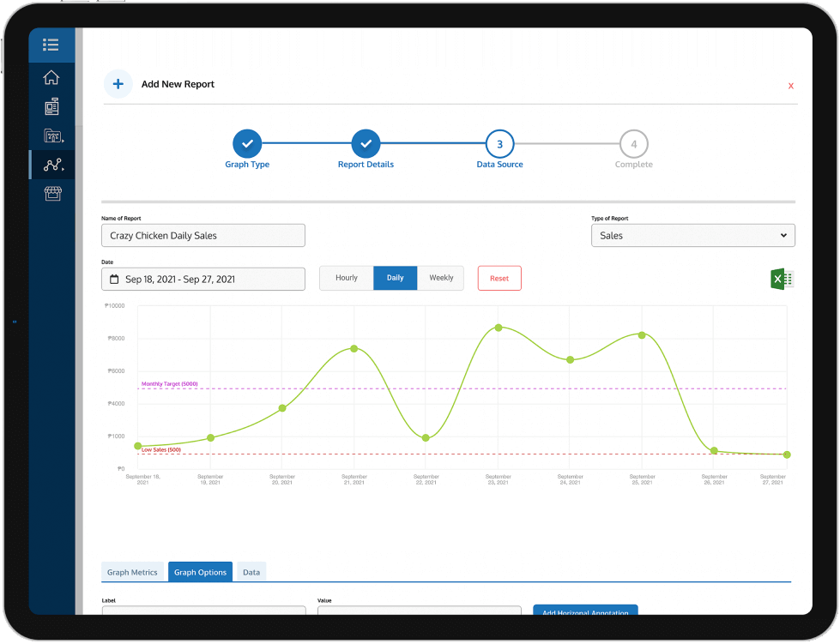Expand the reports folder submenu arrow

pyautogui.click(x=63, y=139)
